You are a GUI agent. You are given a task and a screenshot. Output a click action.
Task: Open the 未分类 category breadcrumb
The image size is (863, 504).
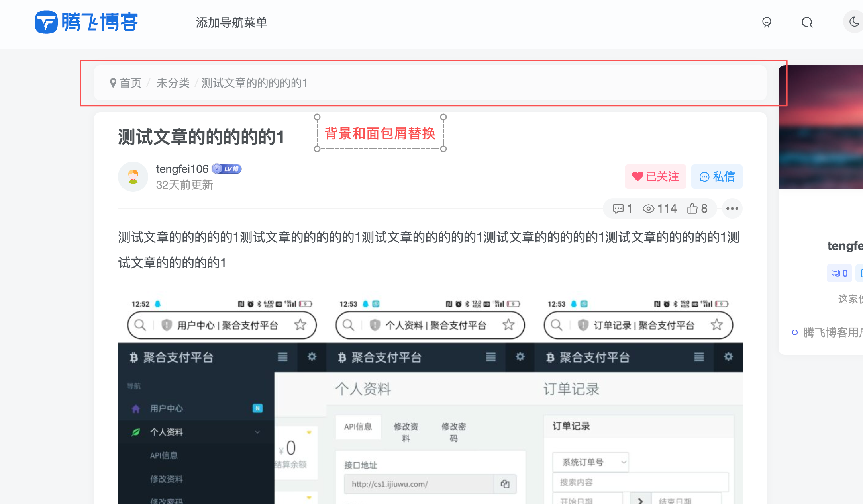point(173,83)
